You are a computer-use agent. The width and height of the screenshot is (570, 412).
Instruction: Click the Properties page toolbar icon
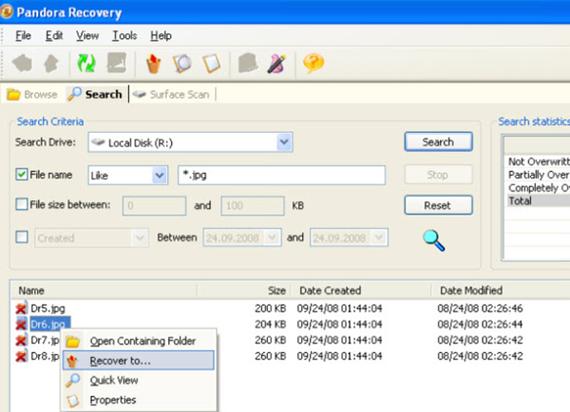pyautogui.click(x=212, y=63)
